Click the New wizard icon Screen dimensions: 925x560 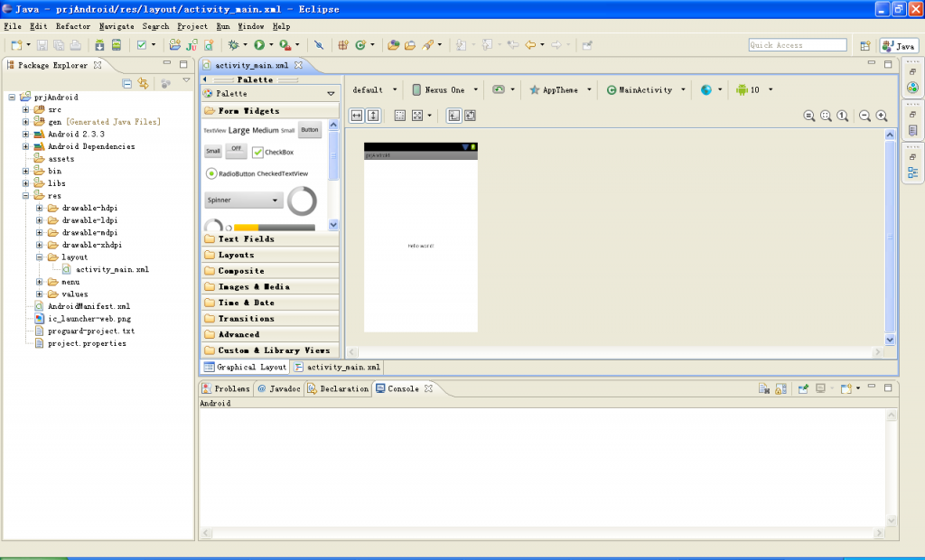point(16,45)
